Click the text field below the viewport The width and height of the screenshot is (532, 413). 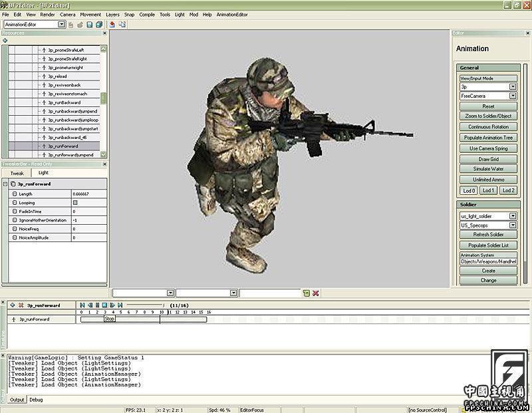270,293
